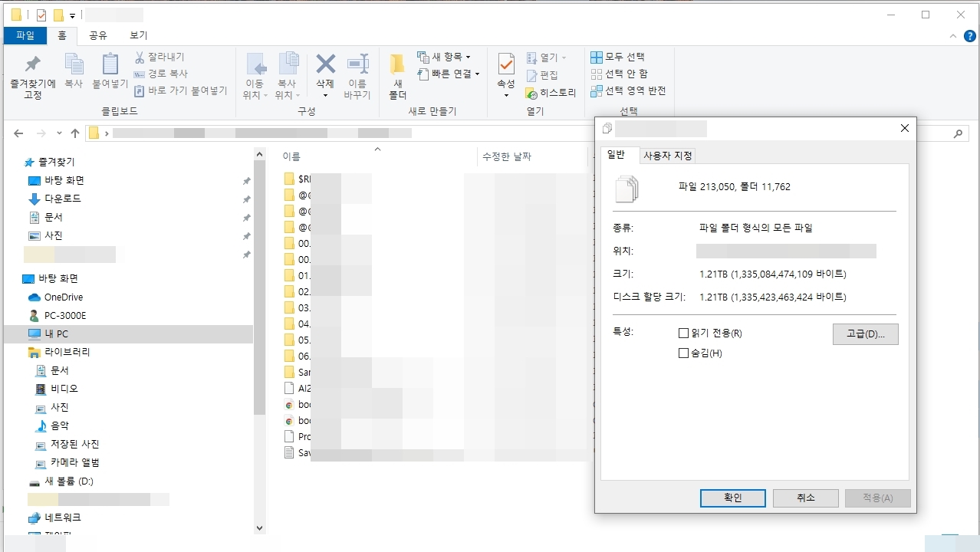The height and width of the screenshot is (552, 980).
Task: Select 음악 library
Action: pyautogui.click(x=59, y=426)
